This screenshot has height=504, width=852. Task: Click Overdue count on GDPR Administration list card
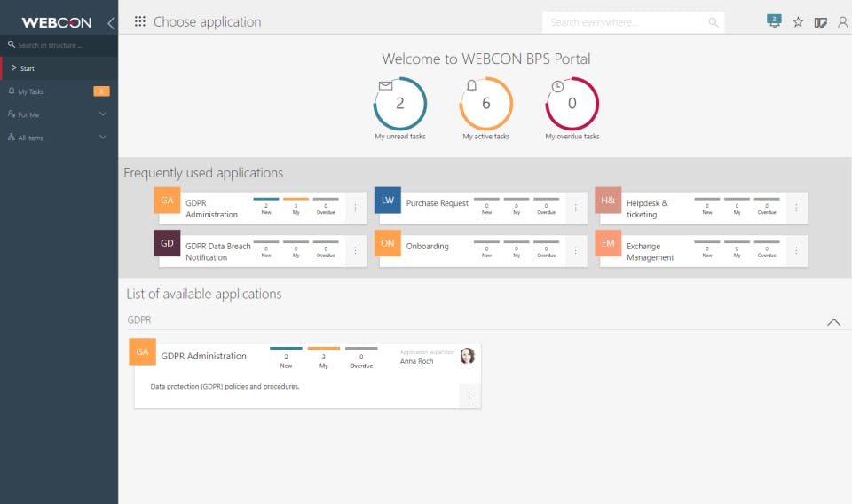click(361, 358)
